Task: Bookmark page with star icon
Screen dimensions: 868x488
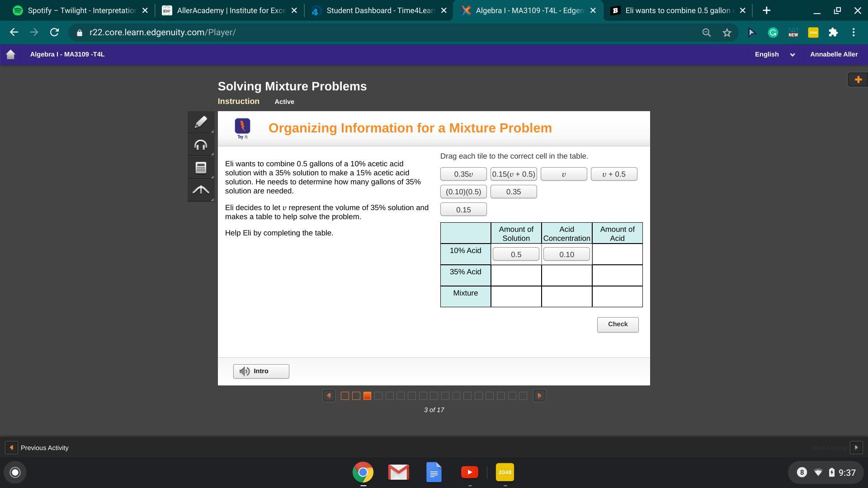Action: tap(727, 33)
